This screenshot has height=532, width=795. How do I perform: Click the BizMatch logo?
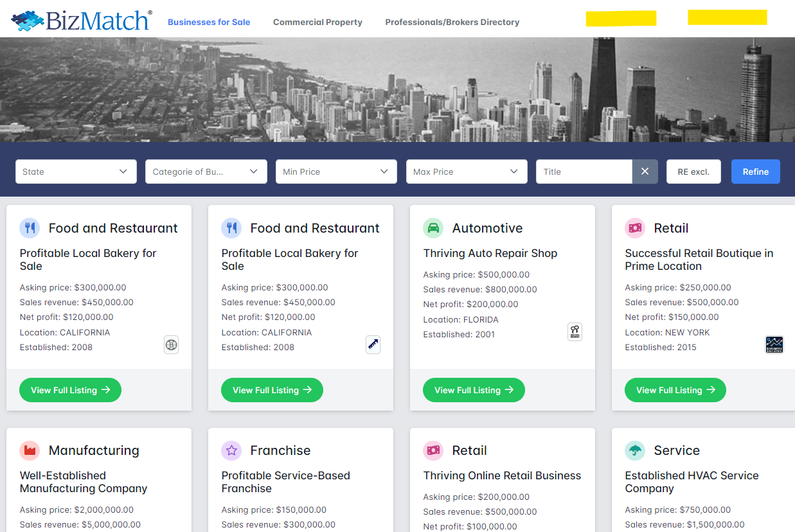82,21
